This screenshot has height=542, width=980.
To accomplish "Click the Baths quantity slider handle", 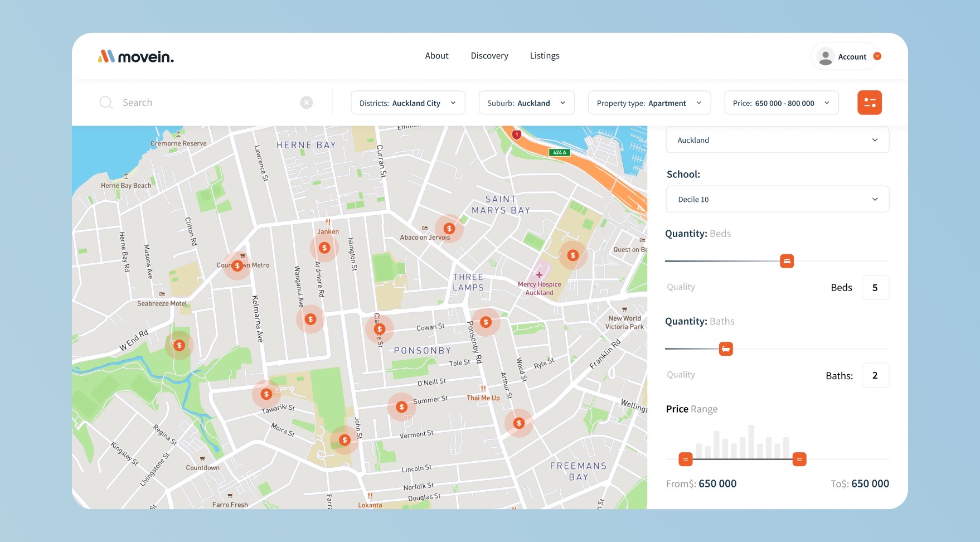I will [x=726, y=349].
